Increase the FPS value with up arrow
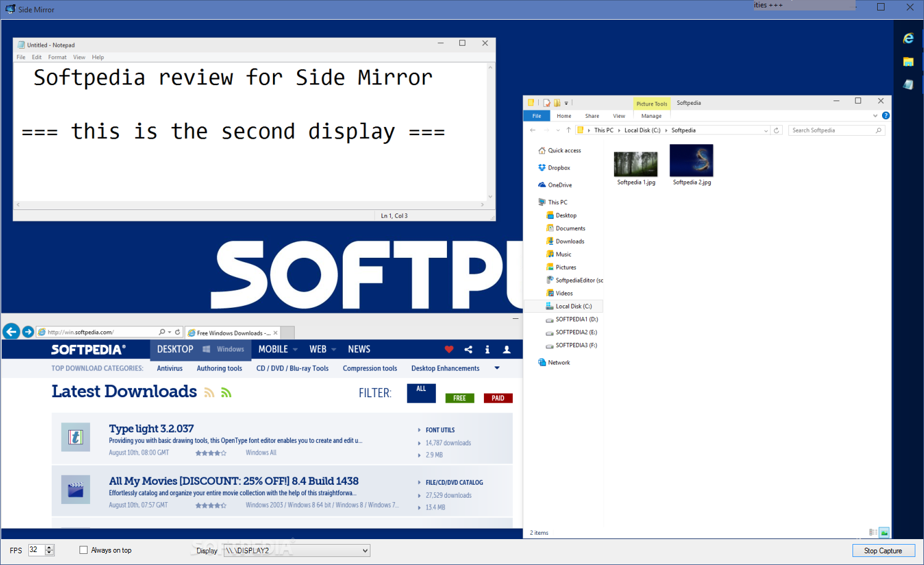 coord(49,547)
